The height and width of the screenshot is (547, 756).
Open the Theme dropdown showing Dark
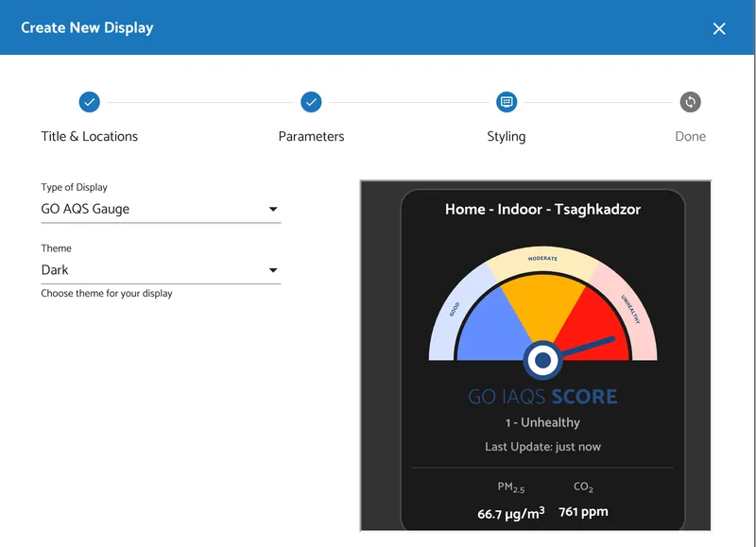(x=161, y=270)
